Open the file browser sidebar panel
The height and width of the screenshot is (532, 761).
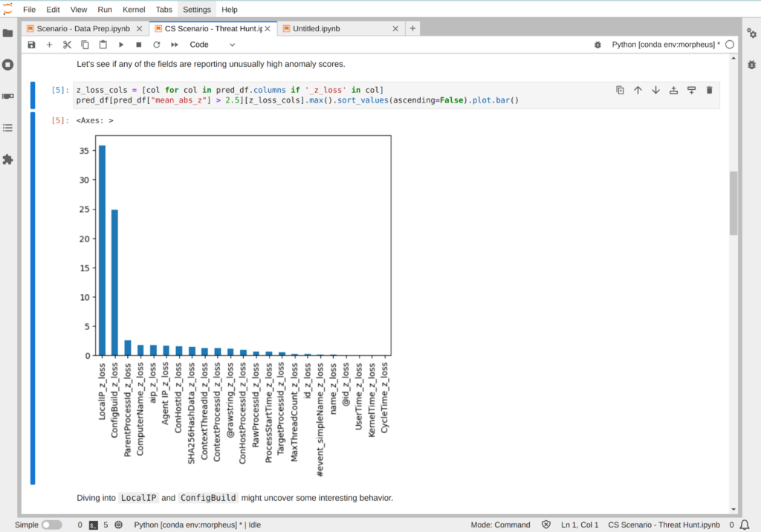[8, 33]
